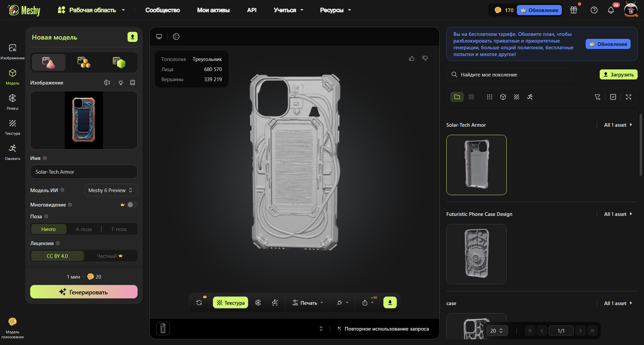The height and width of the screenshot is (345, 644).
Task: Click Повторное использование запроса
Action: tap(383, 329)
